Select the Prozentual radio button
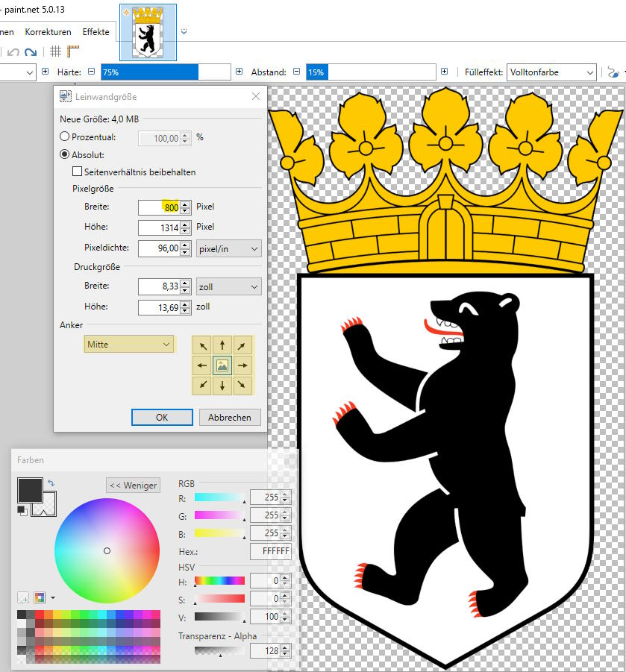Image resolution: width=626 pixels, height=672 pixels. point(64,136)
